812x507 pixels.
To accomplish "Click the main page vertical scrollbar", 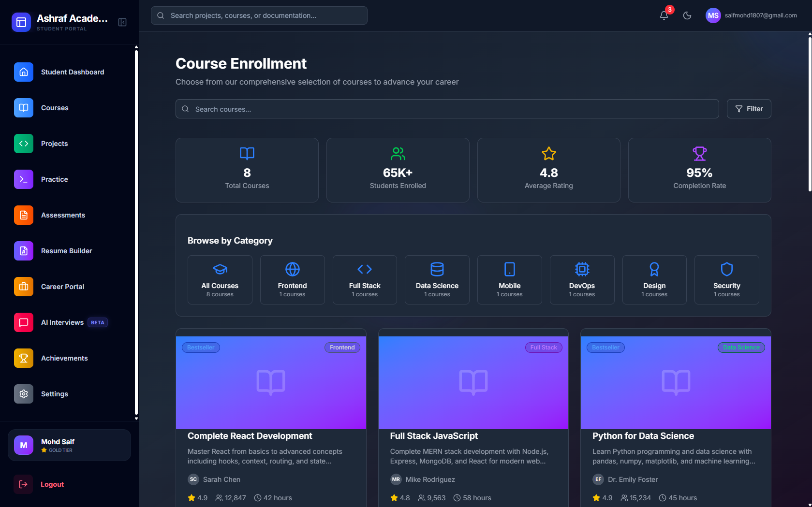I will click(x=810, y=114).
